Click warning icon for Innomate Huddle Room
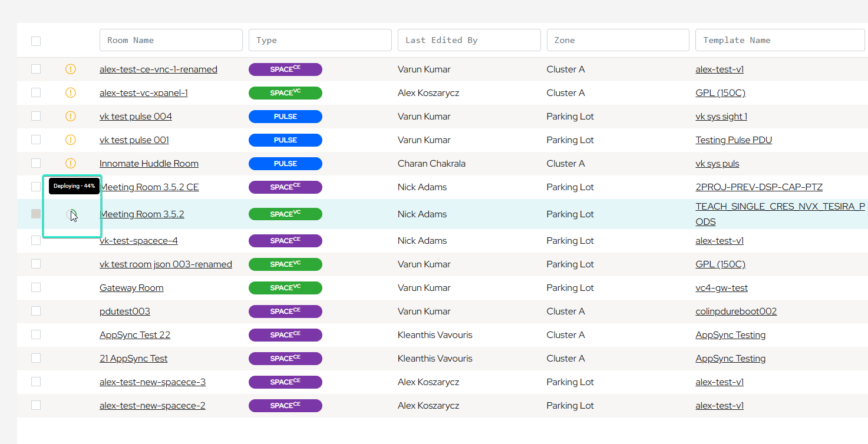This screenshot has height=444, width=868. click(x=71, y=164)
